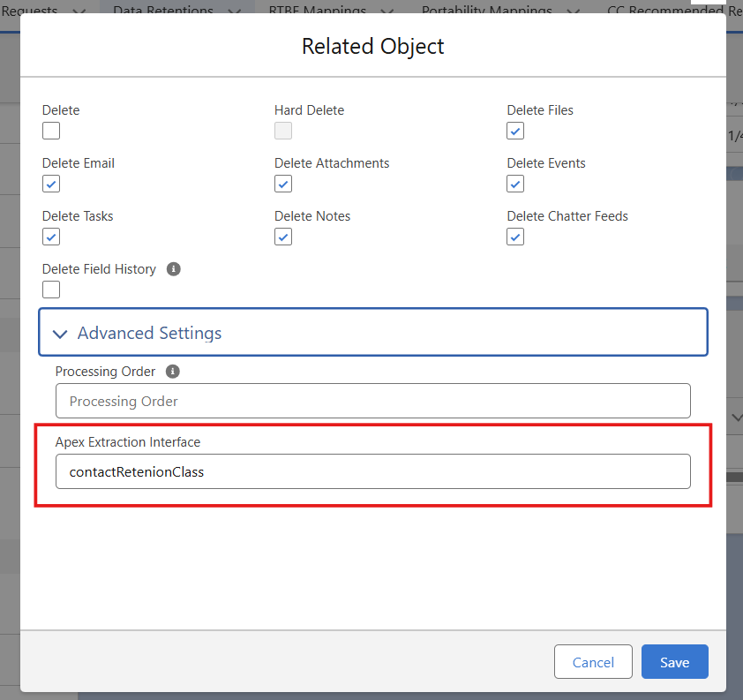Open dropdown arrow beside Data Retentions tab
Viewport: 743px width, 700px height.
(x=234, y=11)
